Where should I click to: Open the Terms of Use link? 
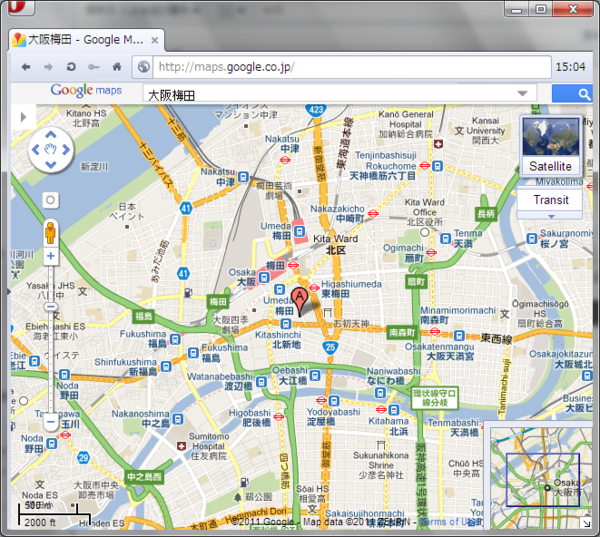[450, 522]
